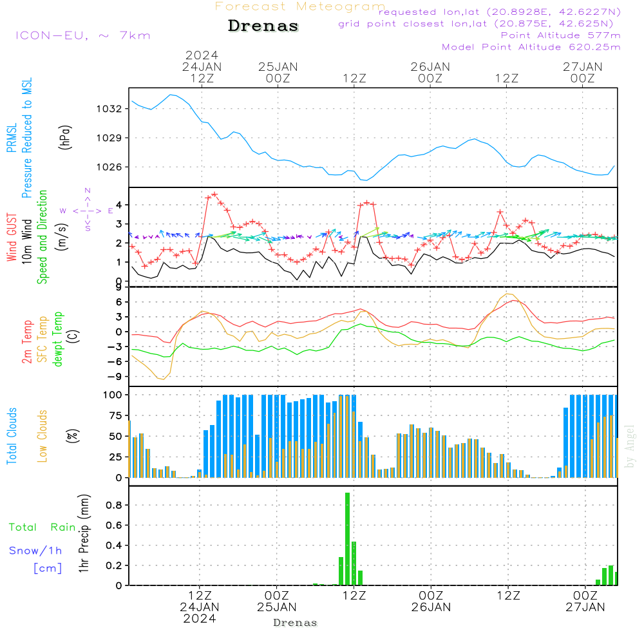Select the bold "Drenas" title above the charts
Viewport: 644px width, 644px height.
tap(263, 26)
